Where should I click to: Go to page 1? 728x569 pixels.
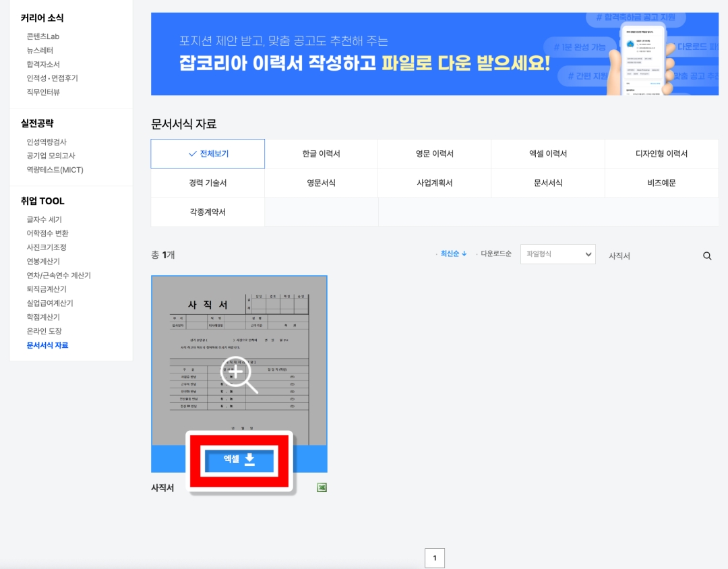tap(435, 558)
